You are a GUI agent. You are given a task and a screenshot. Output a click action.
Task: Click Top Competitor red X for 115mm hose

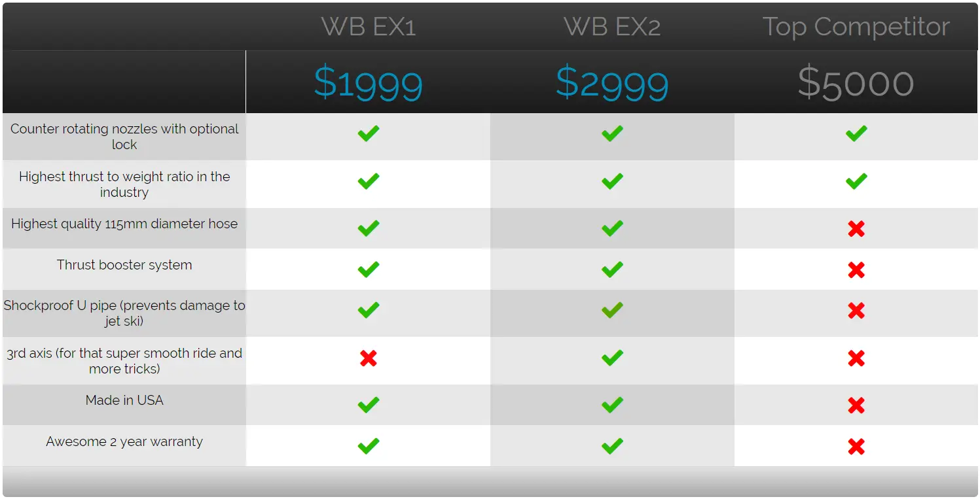856,229
